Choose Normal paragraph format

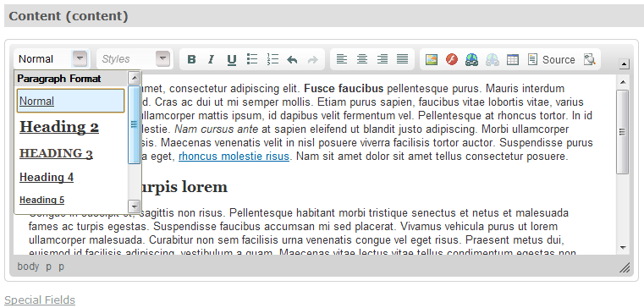(70, 101)
